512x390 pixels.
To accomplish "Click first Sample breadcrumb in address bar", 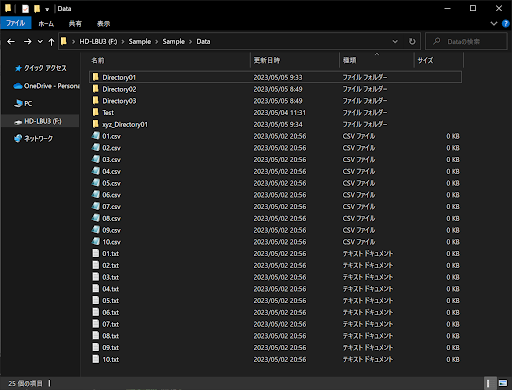I will coord(140,42).
